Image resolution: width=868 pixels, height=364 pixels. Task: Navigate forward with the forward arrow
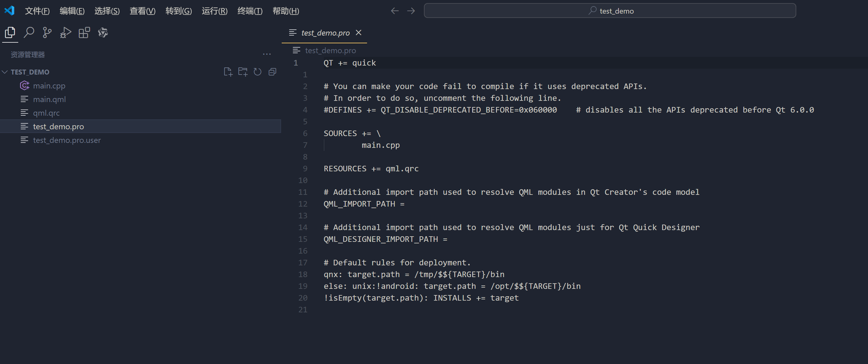tap(410, 11)
